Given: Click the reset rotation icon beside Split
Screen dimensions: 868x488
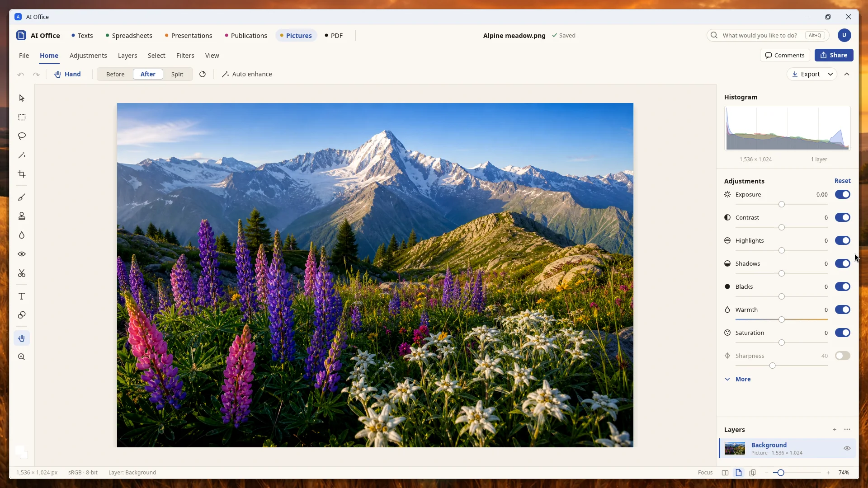Looking at the screenshot, I should (203, 74).
